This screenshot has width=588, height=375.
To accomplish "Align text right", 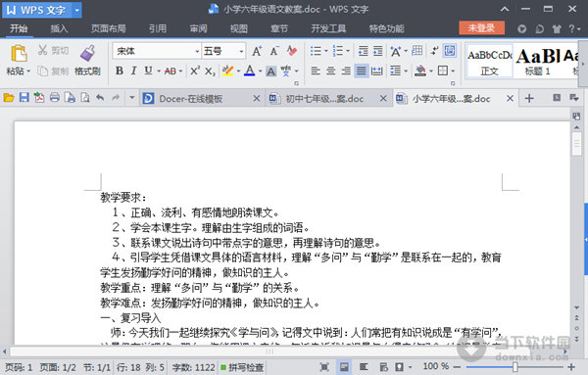I will click(346, 70).
